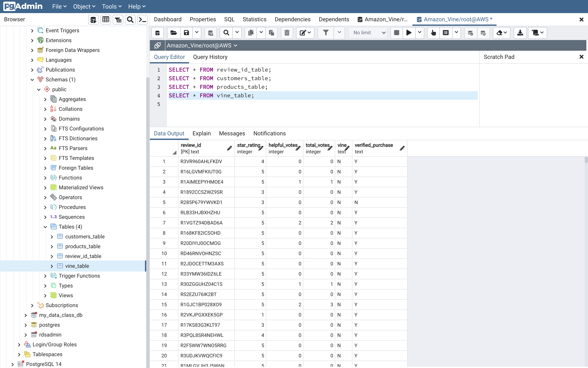Click line 2 SELECT customers_table query text
Image resolution: width=588 pixels, height=368 pixels.
(220, 78)
